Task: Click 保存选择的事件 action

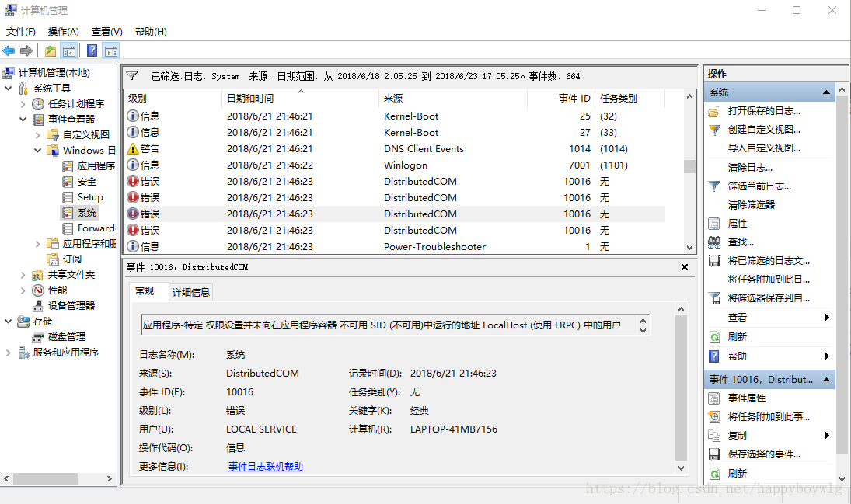Action: click(764, 454)
